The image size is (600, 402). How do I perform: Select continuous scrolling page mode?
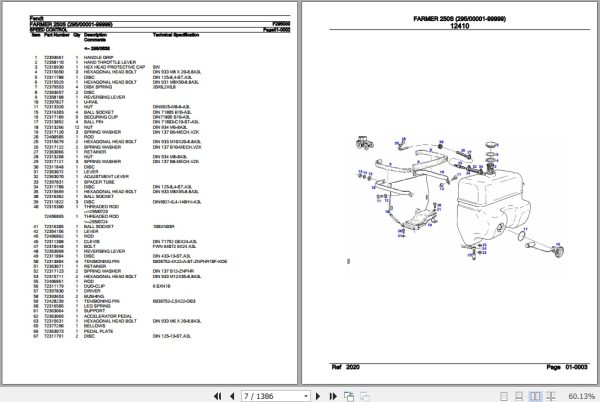519,396
